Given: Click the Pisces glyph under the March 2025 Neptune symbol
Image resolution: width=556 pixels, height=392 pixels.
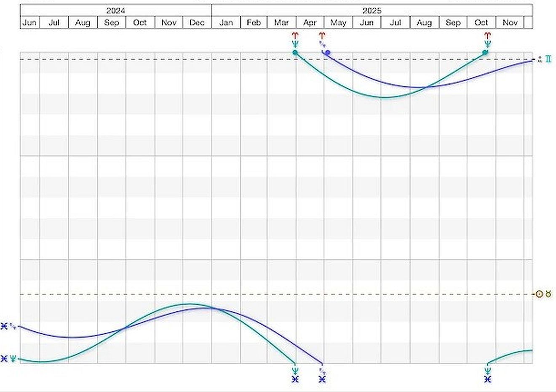Looking at the screenshot, I should pos(295,379).
